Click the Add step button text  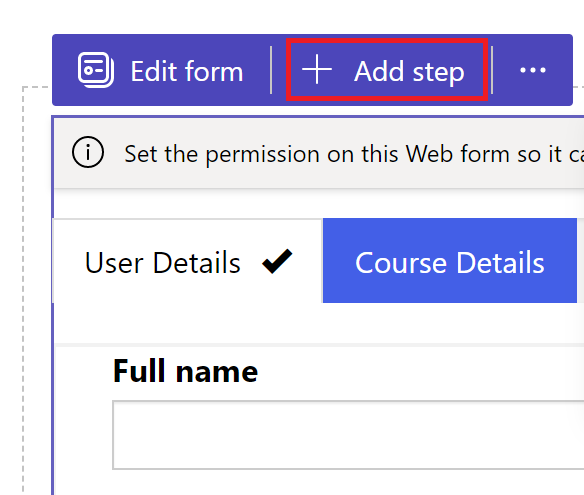409,71
